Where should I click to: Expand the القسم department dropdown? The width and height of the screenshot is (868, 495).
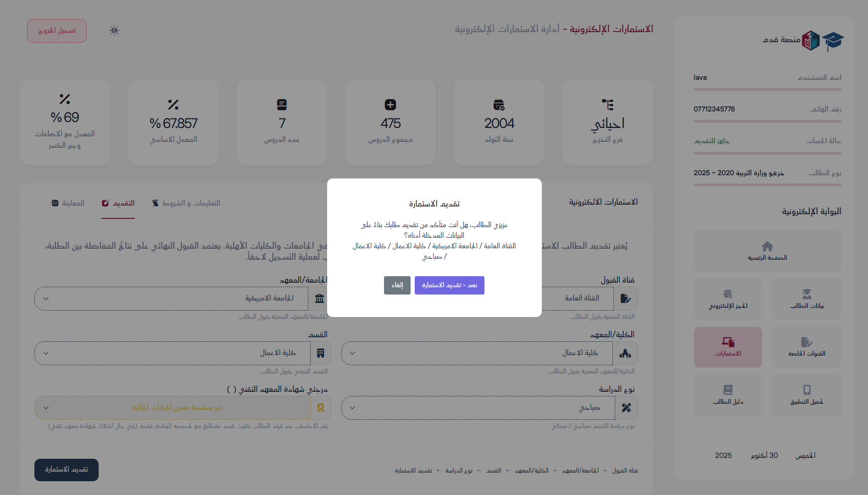[171, 353]
